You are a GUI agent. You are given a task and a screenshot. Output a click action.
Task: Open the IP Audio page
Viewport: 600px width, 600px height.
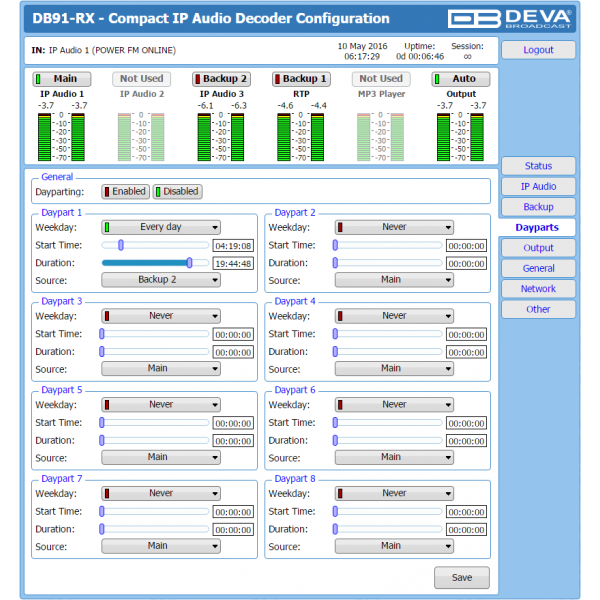point(538,186)
